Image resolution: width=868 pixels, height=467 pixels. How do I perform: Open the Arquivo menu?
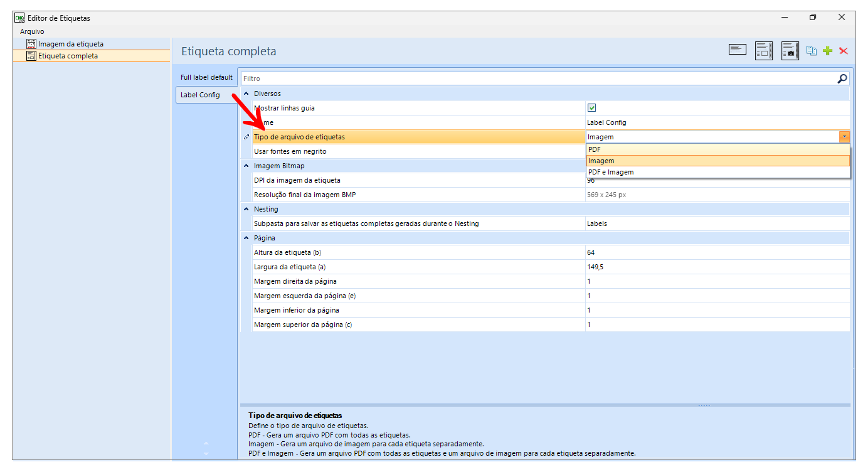point(32,31)
